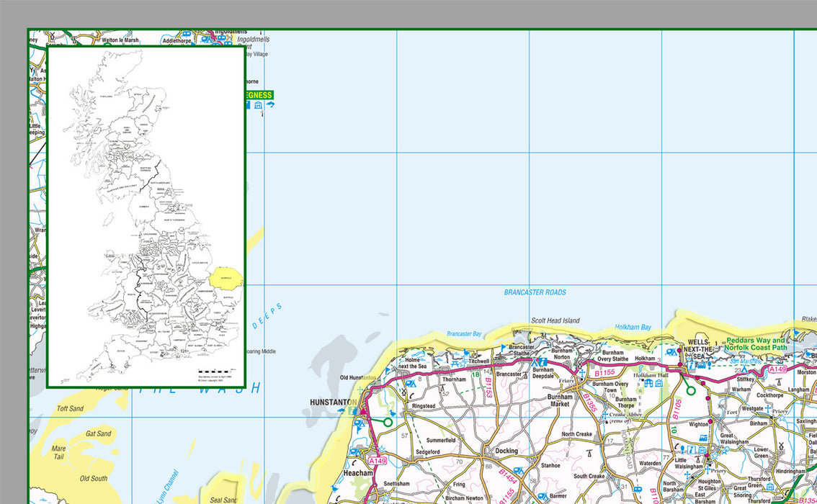Click the A149 road number shield
Image resolution: width=817 pixels, height=504 pixels.
tap(778, 368)
